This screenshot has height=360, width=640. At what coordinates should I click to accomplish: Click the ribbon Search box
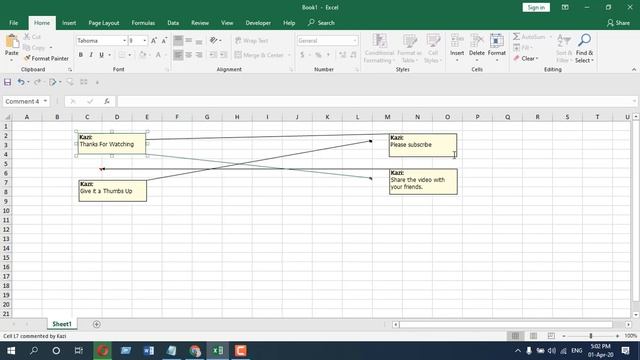(x=322, y=23)
